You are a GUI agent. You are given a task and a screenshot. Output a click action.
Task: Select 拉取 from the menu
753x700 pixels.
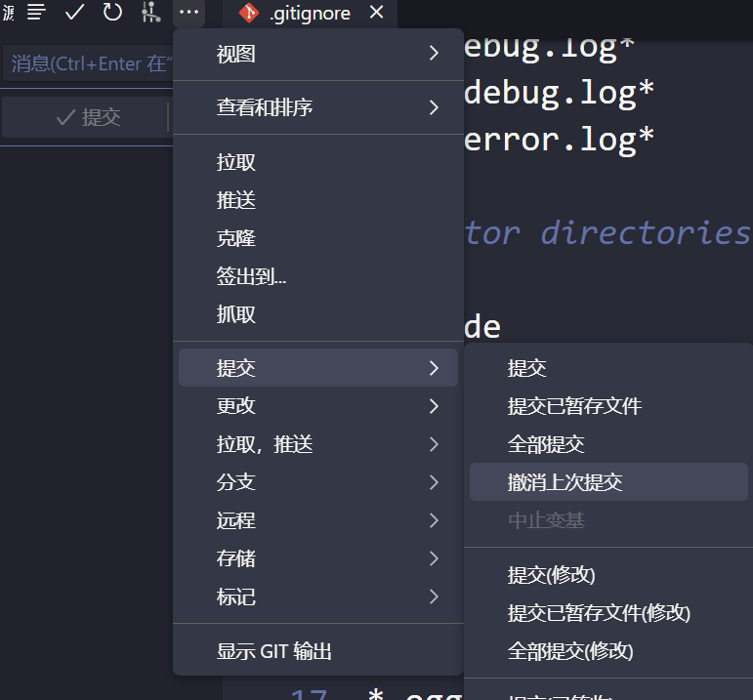click(318, 162)
